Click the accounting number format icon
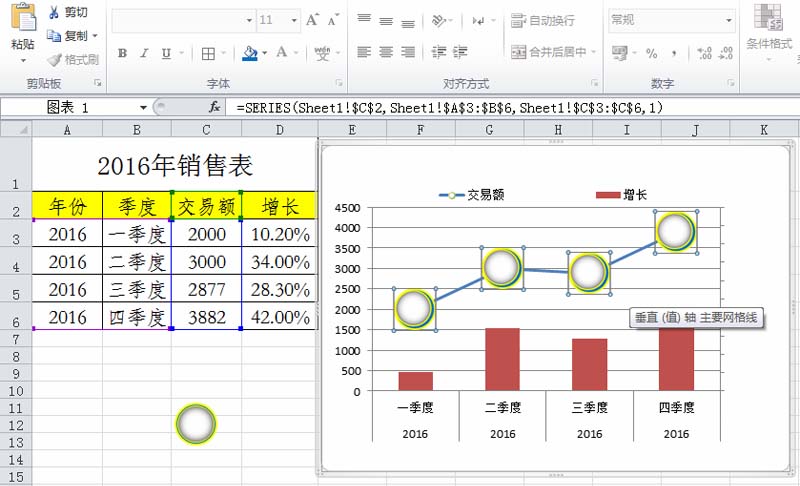This screenshot has height=486, width=800. pos(619,53)
